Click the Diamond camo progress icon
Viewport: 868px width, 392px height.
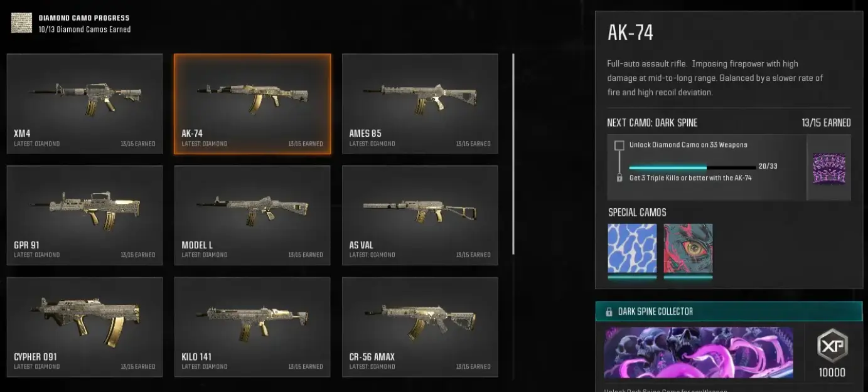(21, 23)
